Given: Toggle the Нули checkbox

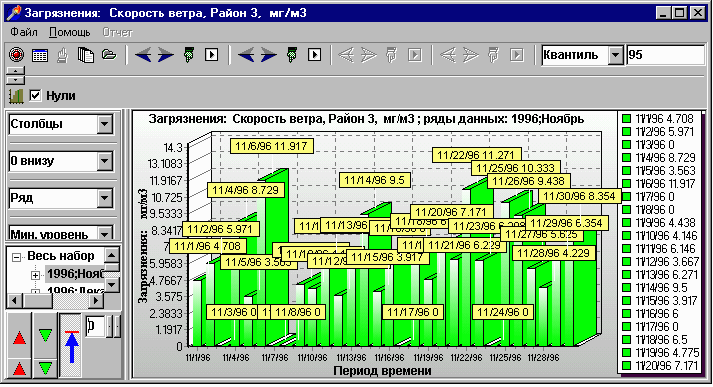Looking at the screenshot, I should [x=35, y=95].
